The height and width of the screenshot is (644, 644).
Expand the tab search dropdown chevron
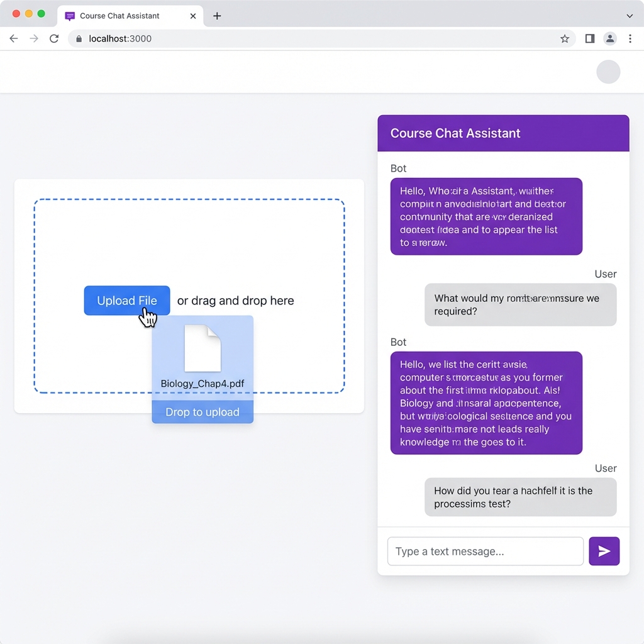(x=630, y=16)
